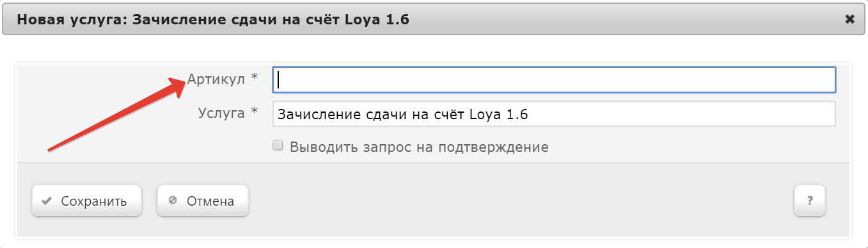Enable the Выводить запрос на подтверждение checkbox
This screenshot has width=868, height=248.
(x=278, y=146)
